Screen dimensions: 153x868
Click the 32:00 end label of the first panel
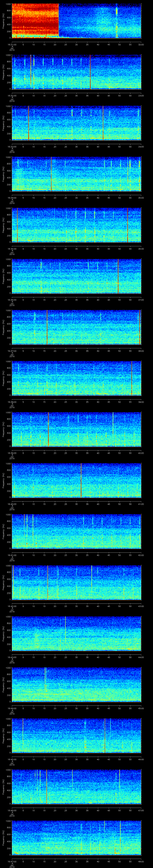(141, 44)
